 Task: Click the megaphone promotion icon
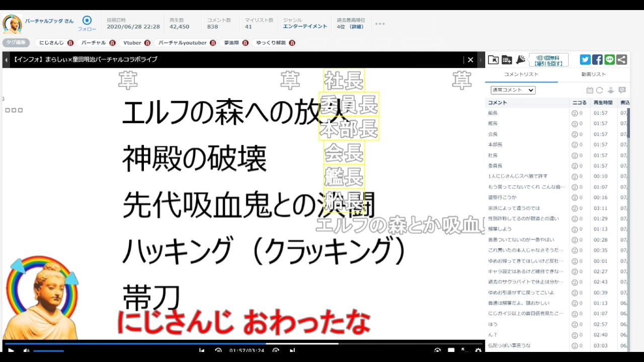point(520,60)
